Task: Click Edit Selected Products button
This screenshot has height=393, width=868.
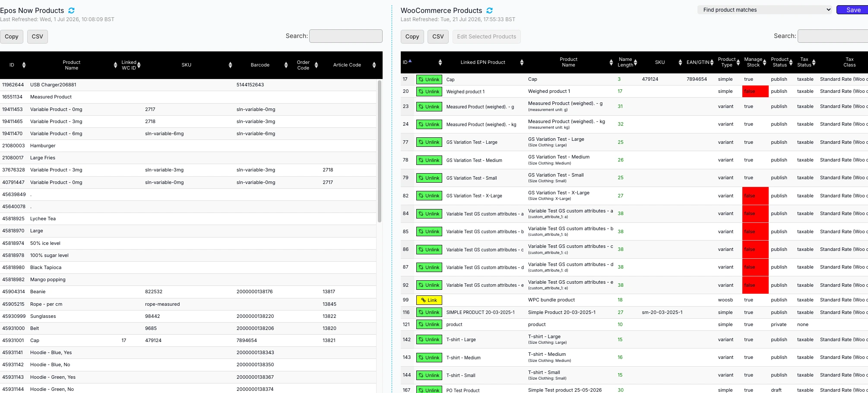Action: pos(487,37)
